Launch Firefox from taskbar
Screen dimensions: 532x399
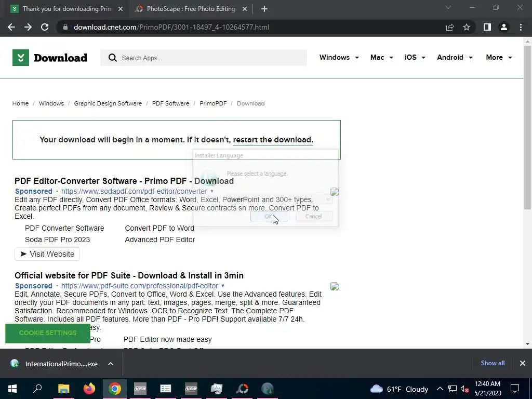tap(89, 389)
